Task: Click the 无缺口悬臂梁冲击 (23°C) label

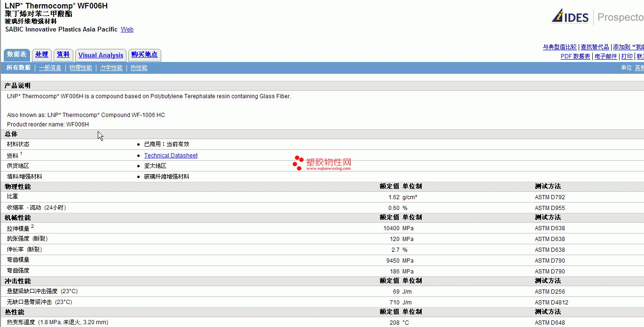Action: coord(39,302)
